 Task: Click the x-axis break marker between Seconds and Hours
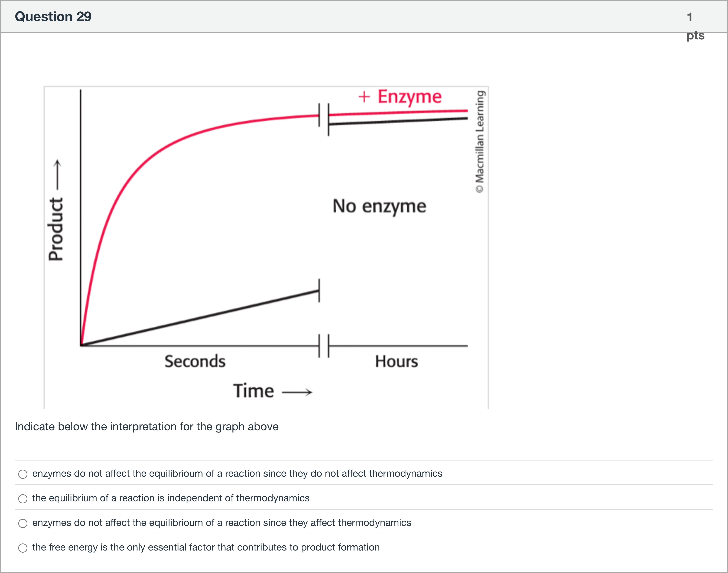click(x=324, y=346)
